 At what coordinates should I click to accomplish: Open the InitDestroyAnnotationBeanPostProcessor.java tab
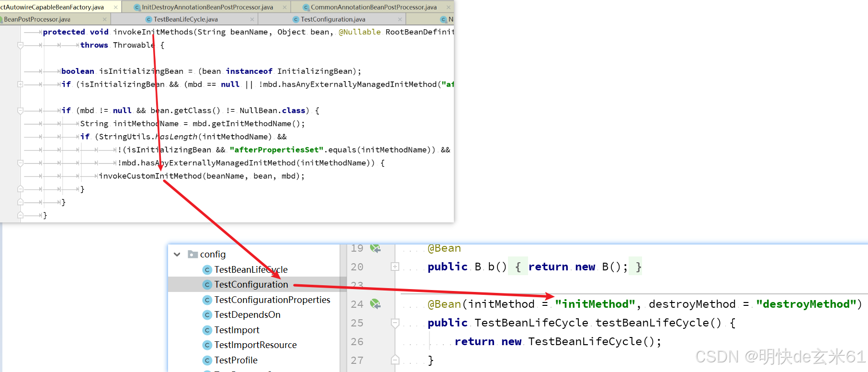pyautogui.click(x=207, y=7)
